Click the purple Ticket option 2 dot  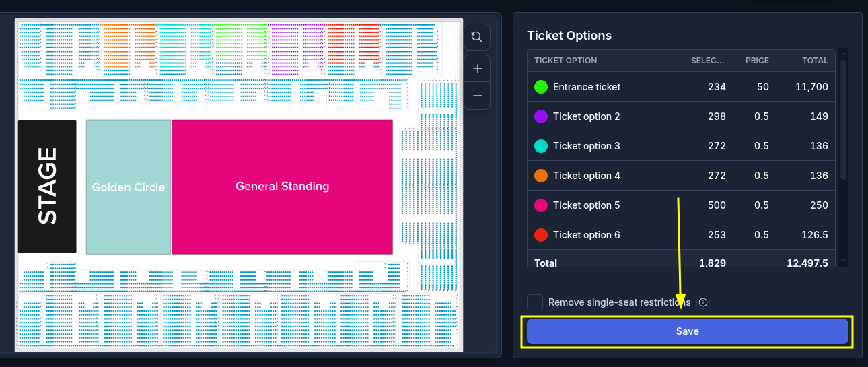541,116
